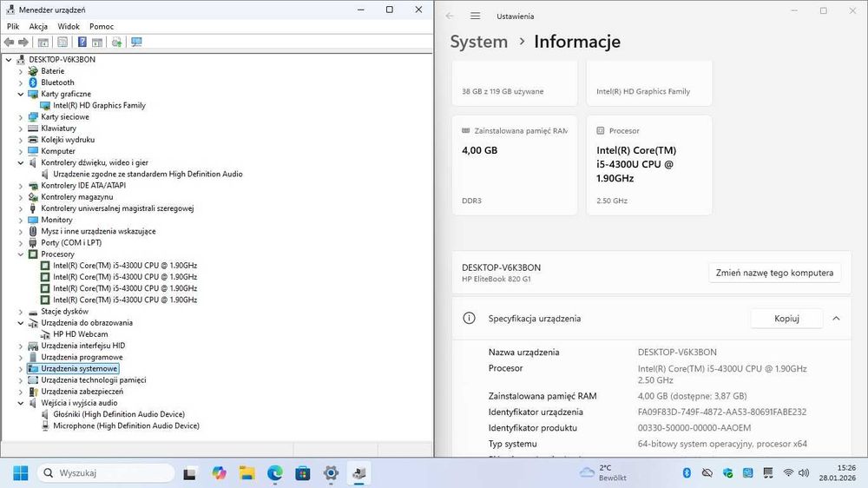Collapse Wejścia i wyjścia audio category
This screenshot has width=868, height=488.
[21, 403]
